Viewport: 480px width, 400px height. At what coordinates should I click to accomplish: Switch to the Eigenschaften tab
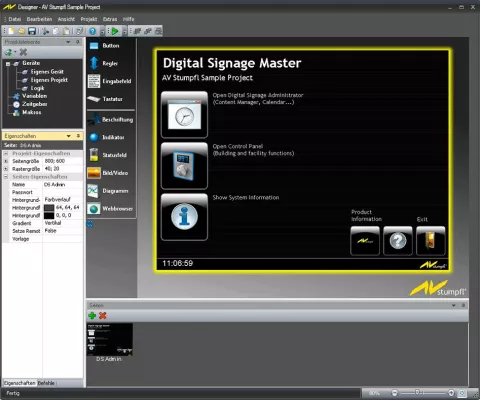[x=20, y=383]
